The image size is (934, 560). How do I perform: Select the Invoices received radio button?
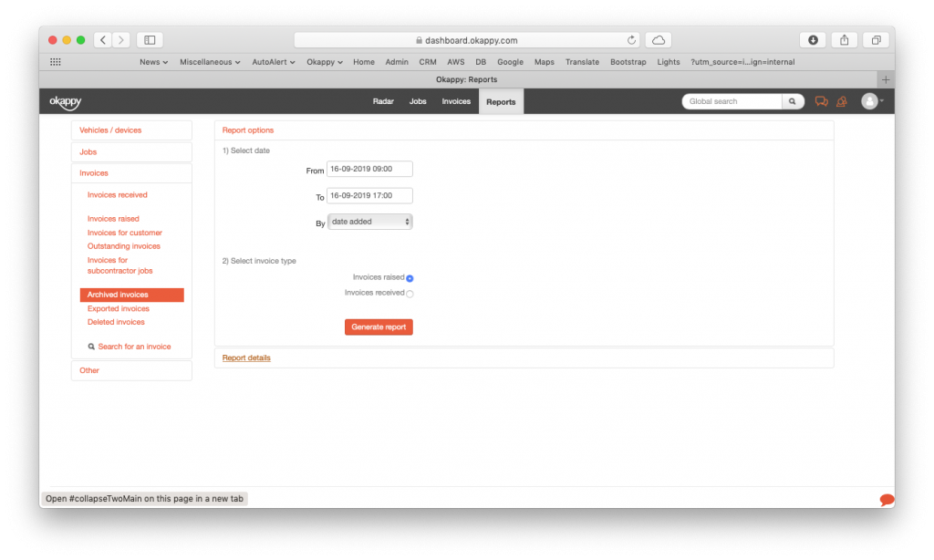(410, 294)
